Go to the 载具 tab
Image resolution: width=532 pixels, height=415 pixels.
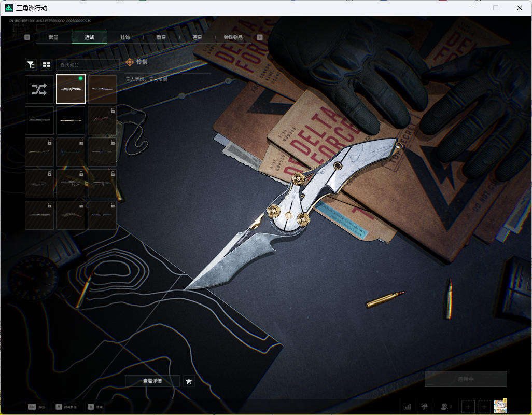click(x=161, y=37)
